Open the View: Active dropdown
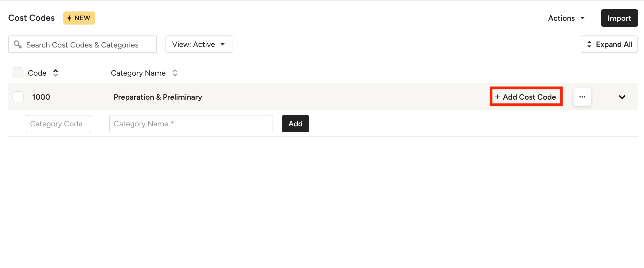644x268 pixels. point(199,44)
